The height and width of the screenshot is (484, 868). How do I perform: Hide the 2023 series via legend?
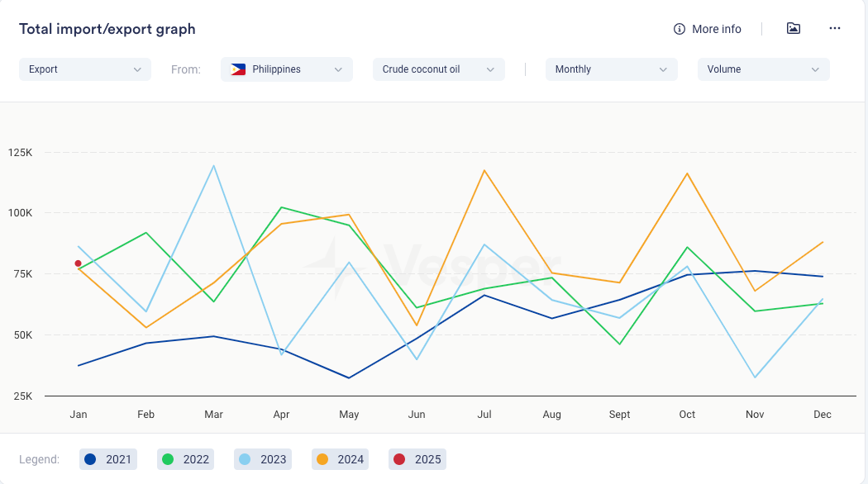tap(264, 459)
